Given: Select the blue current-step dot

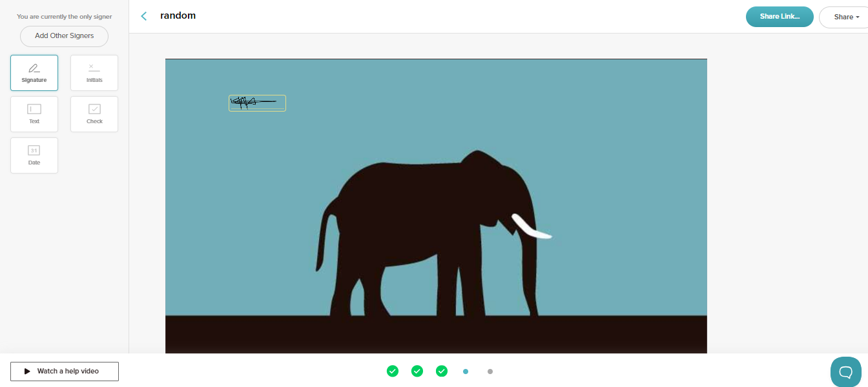Looking at the screenshot, I should [x=466, y=372].
